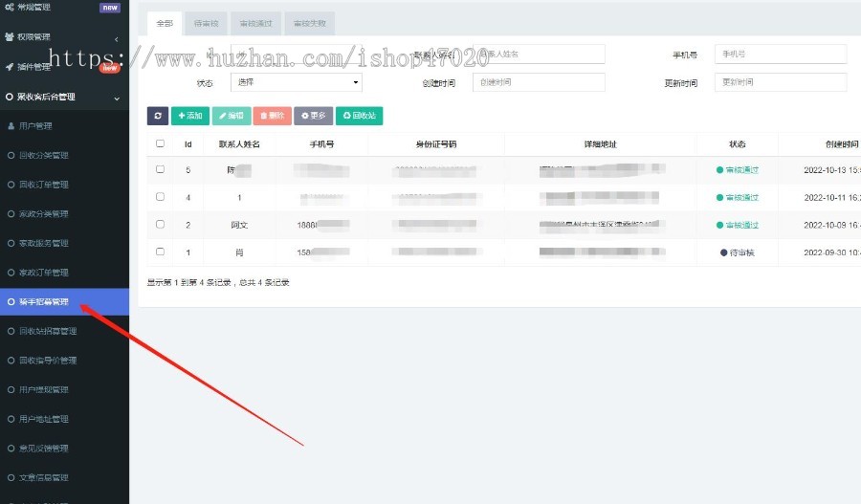Open 回收站招募管理 in the sidebar

(x=48, y=331)
